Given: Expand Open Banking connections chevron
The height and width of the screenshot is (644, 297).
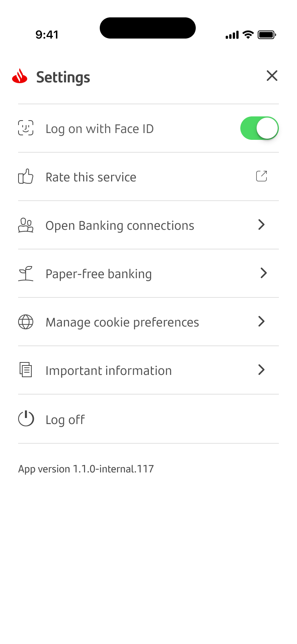Looking at the screenshot, I should point(261,225).
